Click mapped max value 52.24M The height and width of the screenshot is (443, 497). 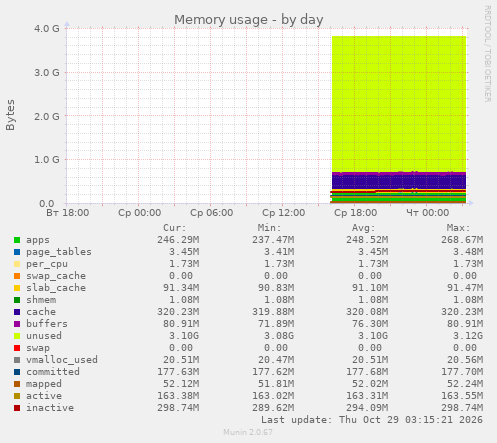465,384
